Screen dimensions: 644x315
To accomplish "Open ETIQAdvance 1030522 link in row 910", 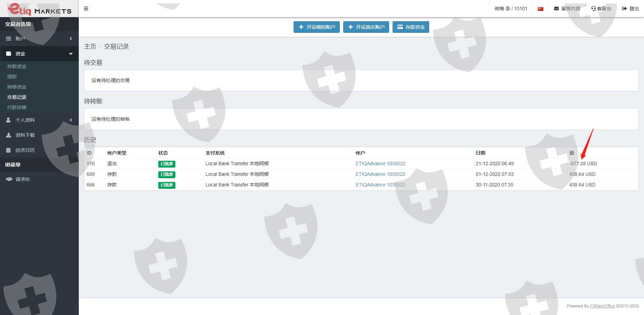I will click(380, 163).
